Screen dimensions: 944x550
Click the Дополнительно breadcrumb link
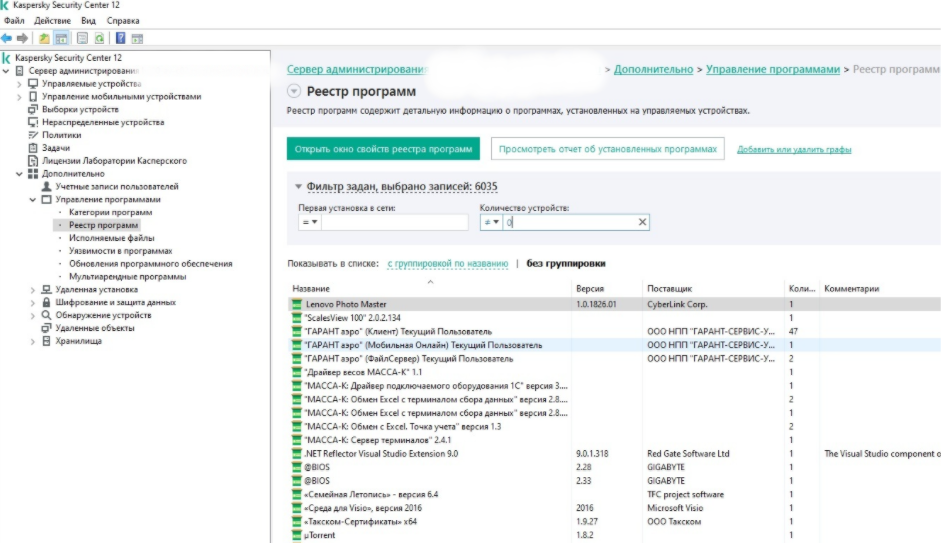click(653, 69)
